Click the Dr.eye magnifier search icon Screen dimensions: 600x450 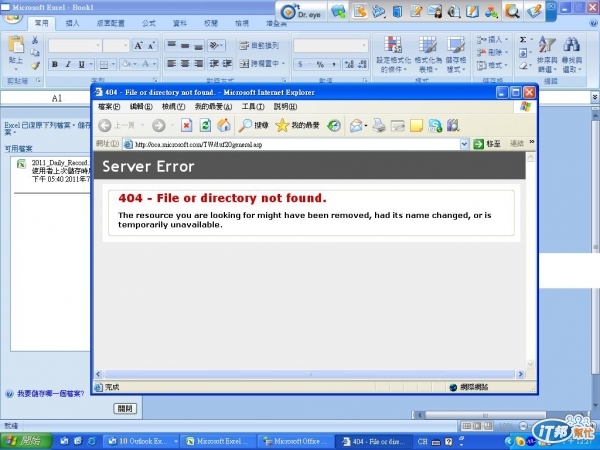pyautogui.click(x=512, y=11)
